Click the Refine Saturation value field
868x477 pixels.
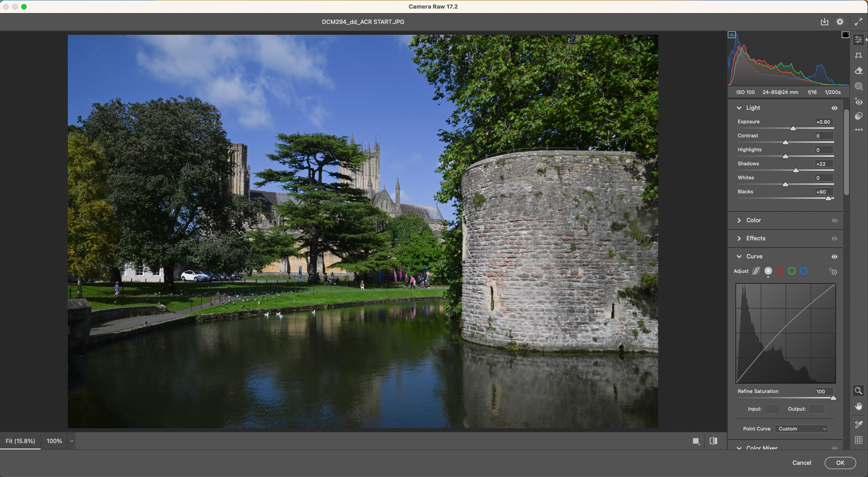pyautogui.click(x=824, y=392)
